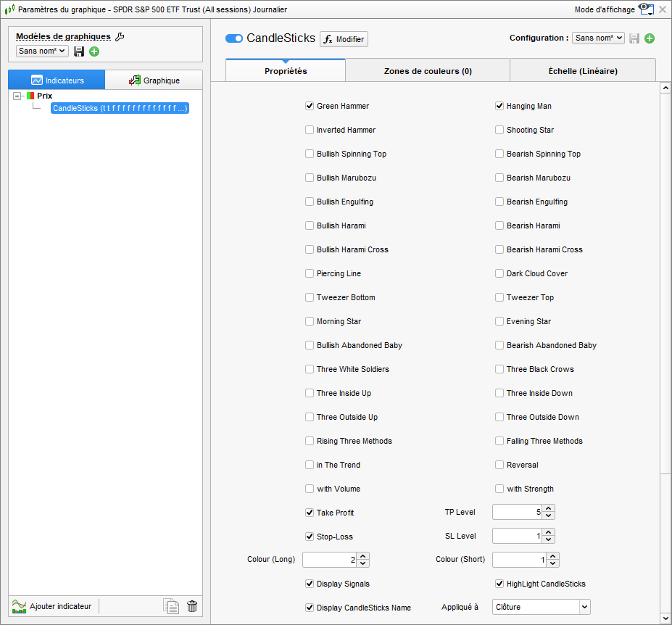Collapse the Prix tree node
The width and height of the screenshot is (672, 625).
17,96
